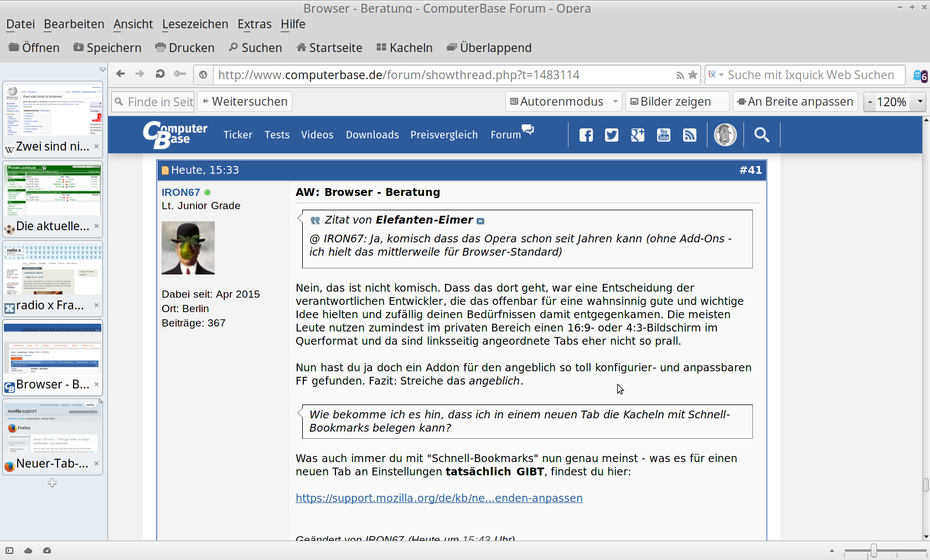
Task: Close the 'Browser - B...' tab
Action: 96,384
